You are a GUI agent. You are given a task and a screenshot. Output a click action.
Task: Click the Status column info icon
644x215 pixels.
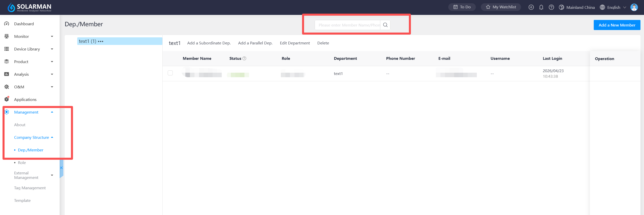pos(244,59)
